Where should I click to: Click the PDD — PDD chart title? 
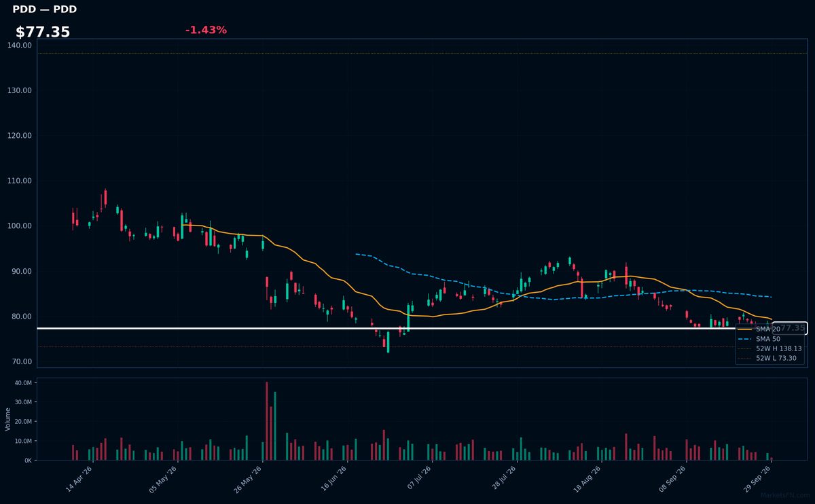pyautogui.click(x=44, y=10)
